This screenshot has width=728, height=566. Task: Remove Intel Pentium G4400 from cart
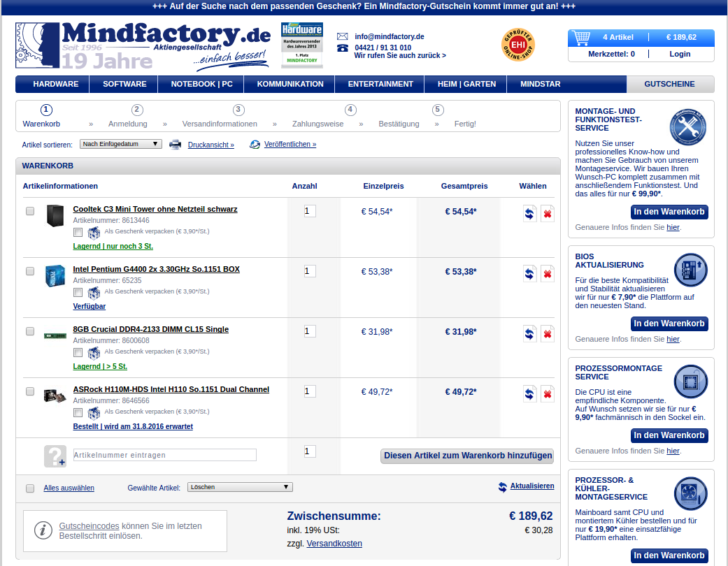click(x=548, y=274)
